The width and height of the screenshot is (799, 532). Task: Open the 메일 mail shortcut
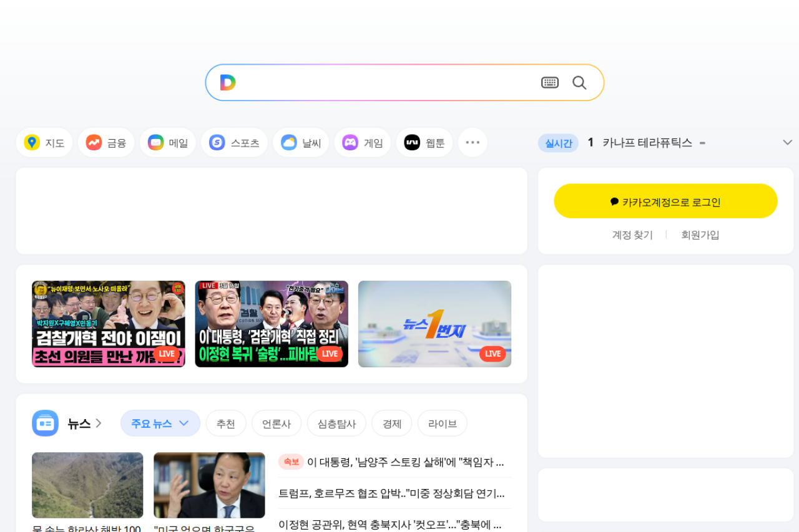click(x=168, y=143)
